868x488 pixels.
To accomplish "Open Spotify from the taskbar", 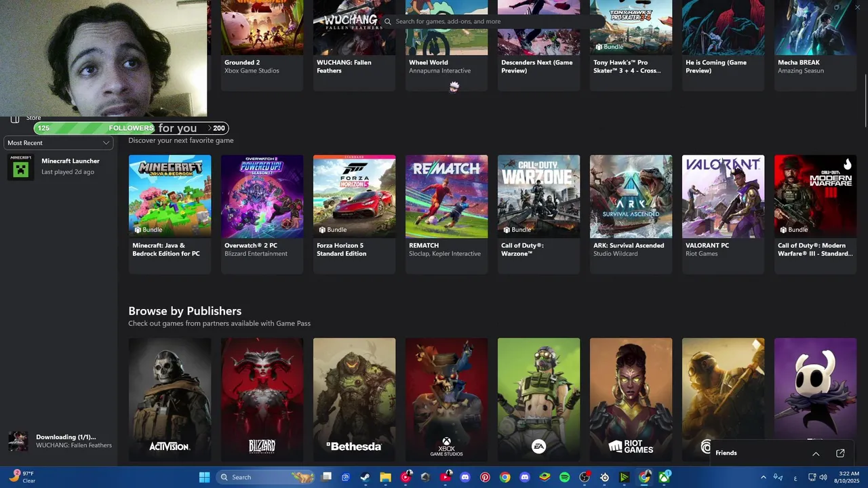I will pos(565,477).
